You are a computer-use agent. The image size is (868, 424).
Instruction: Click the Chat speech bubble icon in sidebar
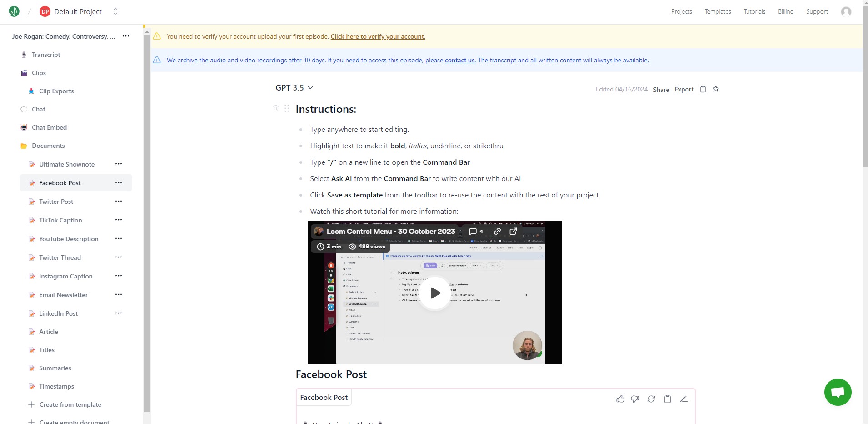(24, 109)
